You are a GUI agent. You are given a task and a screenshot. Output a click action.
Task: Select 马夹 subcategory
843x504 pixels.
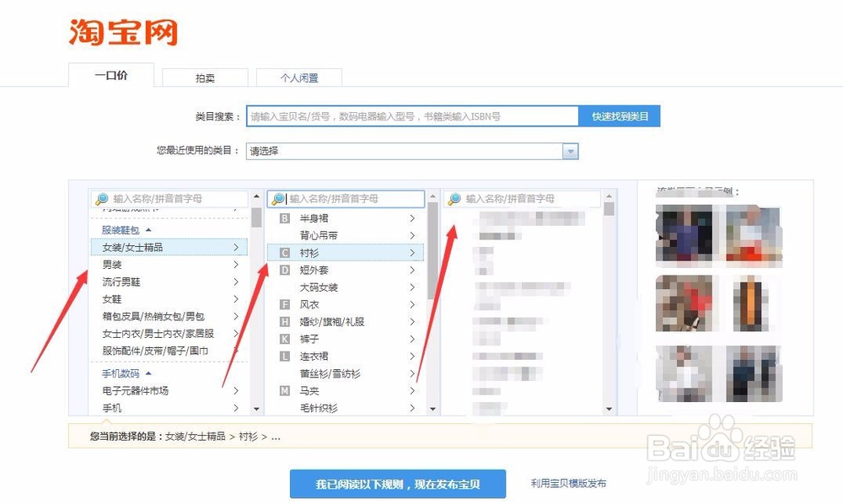point(346,390)
